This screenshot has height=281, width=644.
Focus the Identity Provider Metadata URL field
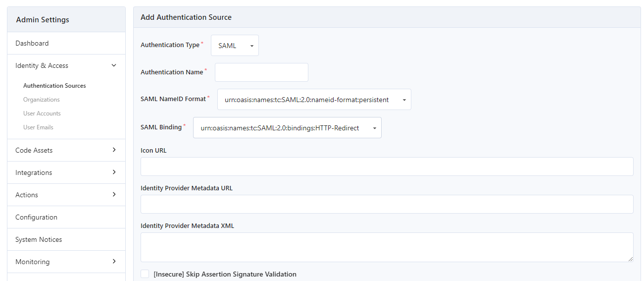tap(387, 204)
